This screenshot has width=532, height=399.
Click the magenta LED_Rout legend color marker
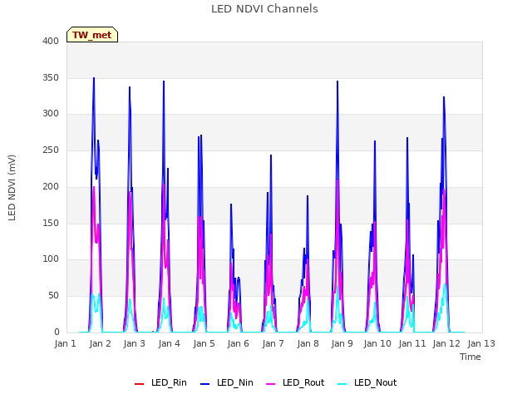[271, 384]
